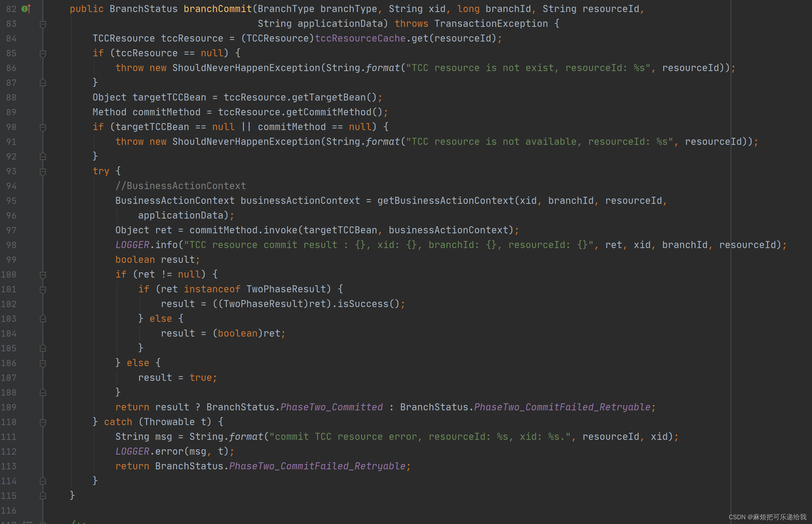Click the fold end marker at line 105
The image size is (812, 524).
pos(43,348)
